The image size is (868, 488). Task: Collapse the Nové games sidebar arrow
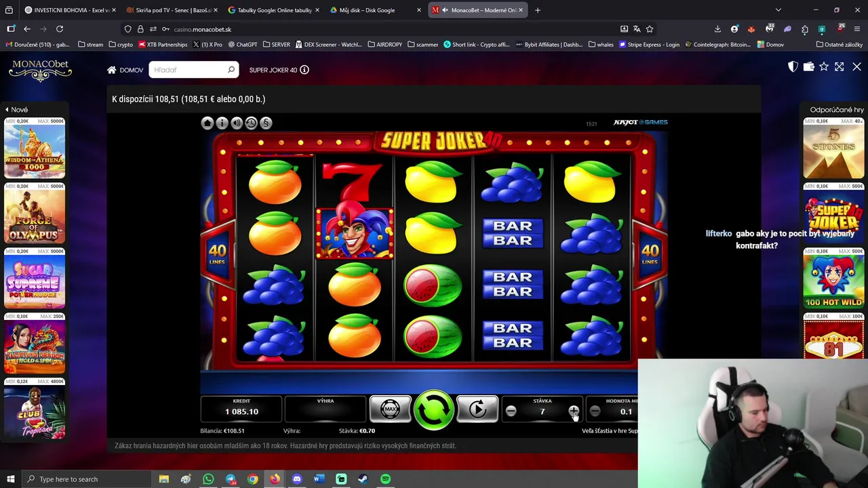tap(7, 109)
